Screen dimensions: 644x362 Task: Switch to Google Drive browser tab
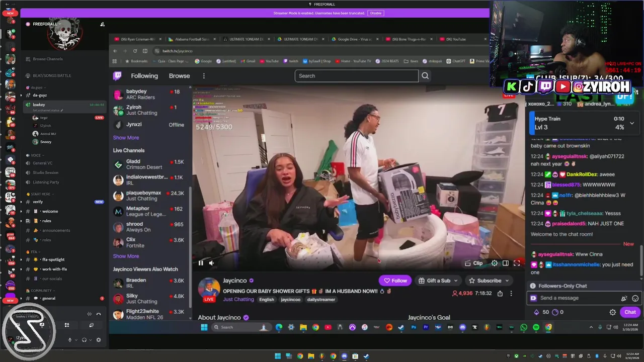(x=354, y=39)
